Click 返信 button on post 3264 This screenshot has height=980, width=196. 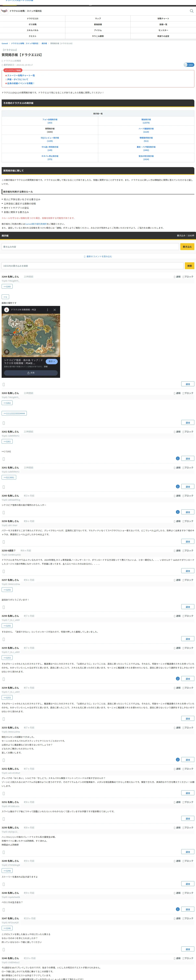pos(188,384)
